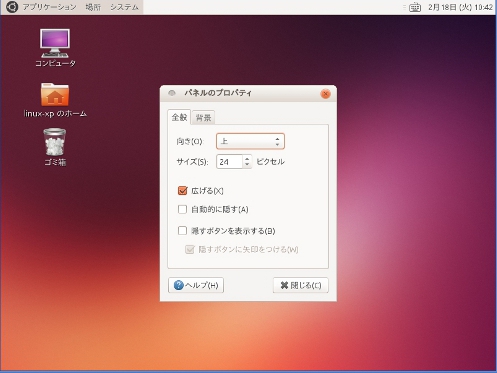Enable 隠すボタンを表示する(B) checkbox
The image size is (497, 373).
[182, 231]
